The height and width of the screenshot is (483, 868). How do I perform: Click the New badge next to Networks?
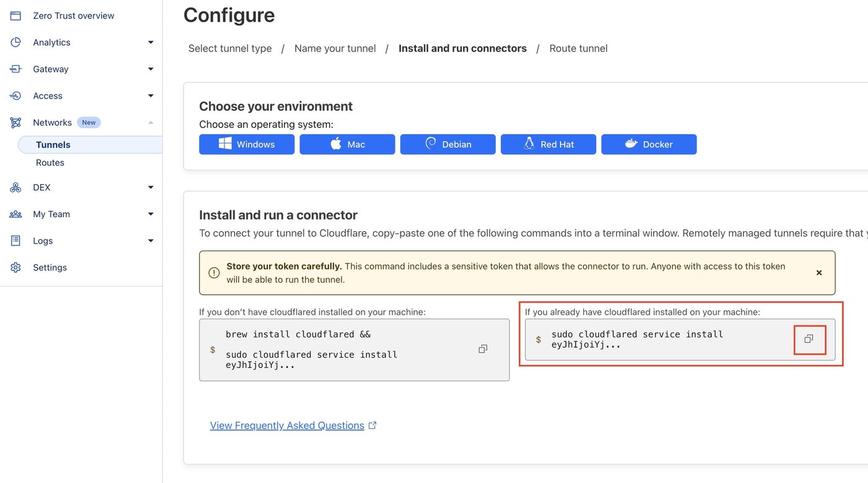tap(89, 122)
